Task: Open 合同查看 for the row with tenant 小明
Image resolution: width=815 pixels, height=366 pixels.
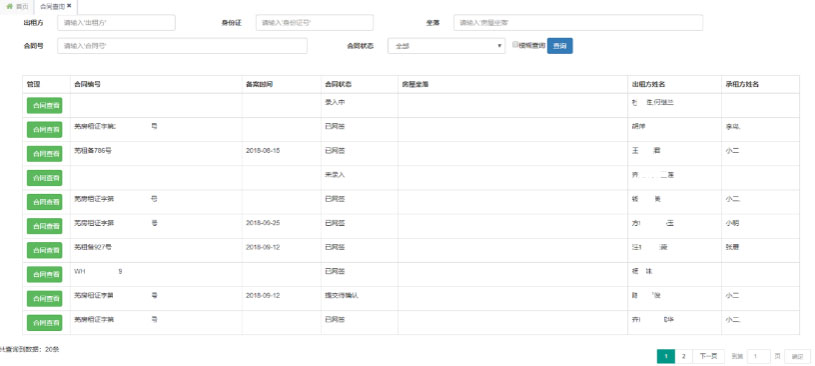Action: tap(45, 226)
